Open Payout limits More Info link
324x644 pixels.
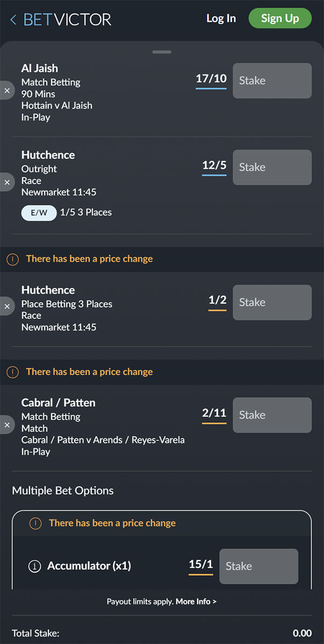pyautogui.click(x=196, y=602)
